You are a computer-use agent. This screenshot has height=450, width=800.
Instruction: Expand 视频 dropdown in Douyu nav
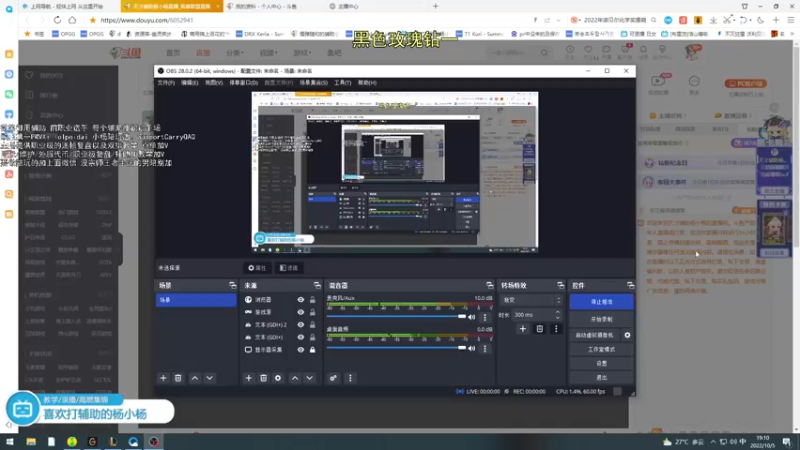coord(268,53)
